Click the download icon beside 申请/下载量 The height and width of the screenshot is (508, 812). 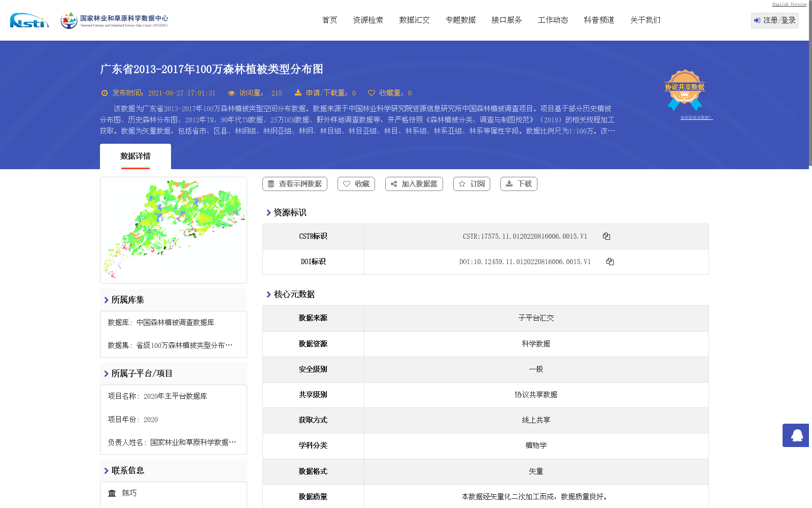tap(298, 93)
